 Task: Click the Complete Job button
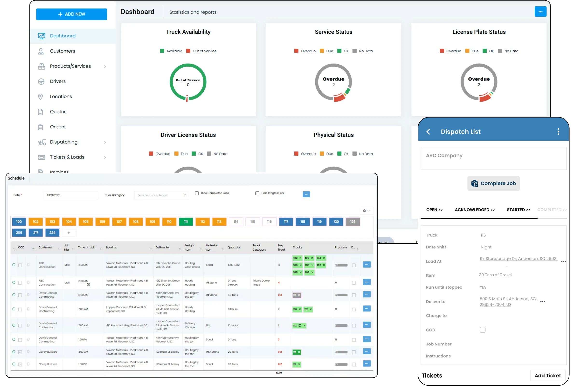click(493, 183)
